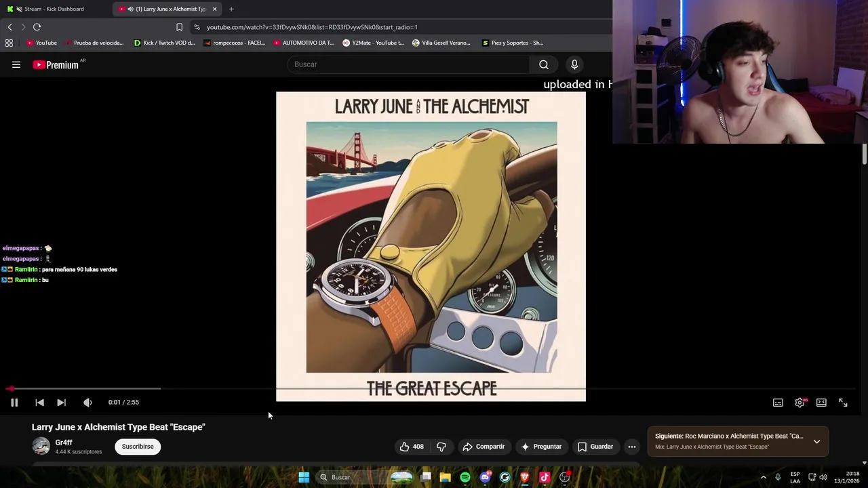This screenshot has width=868, height=488.
Task: Toggle subtitles in the player
Action: pyautogui.click(x=778, y=403)
